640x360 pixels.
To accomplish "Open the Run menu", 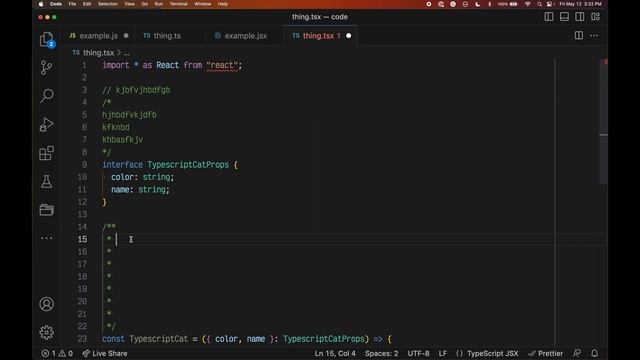I will [x=159, y=4].
